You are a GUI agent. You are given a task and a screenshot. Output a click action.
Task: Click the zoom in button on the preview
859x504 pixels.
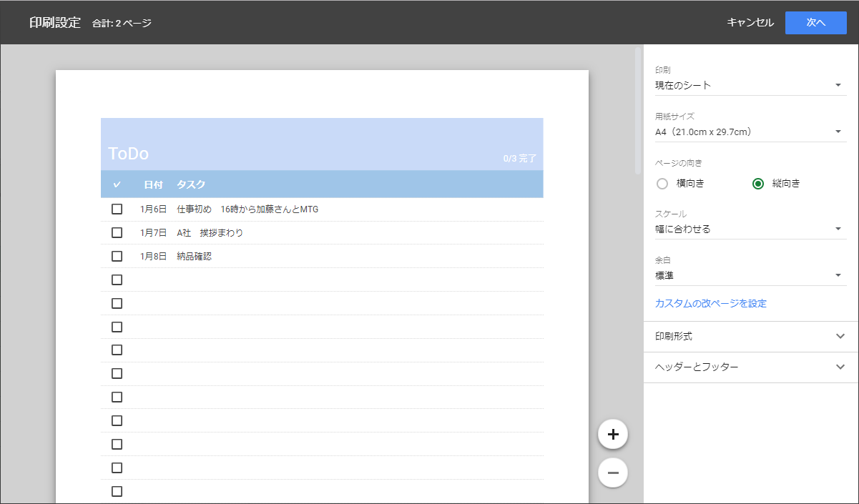click(612, 433)
